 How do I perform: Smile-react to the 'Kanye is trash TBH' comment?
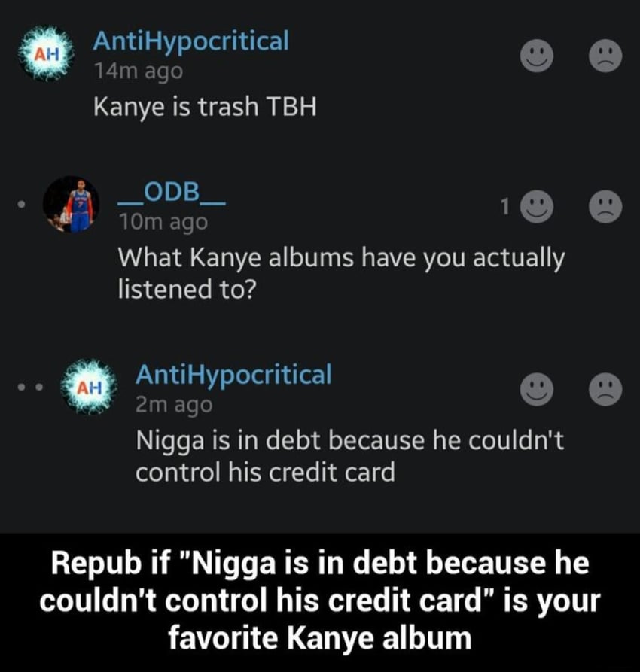(x=537, y=56)
